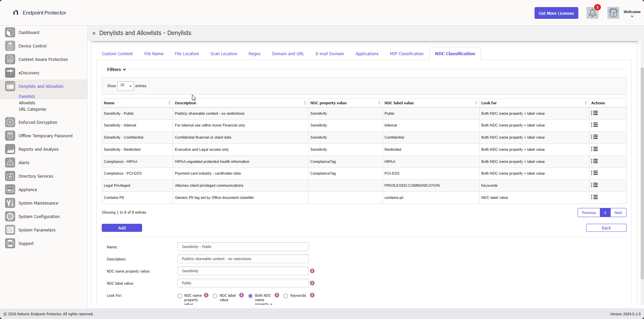Viewport: 644px width, 319px height.
Task: Open System Configuration gear icon
Action: click(x=10, y=216)
